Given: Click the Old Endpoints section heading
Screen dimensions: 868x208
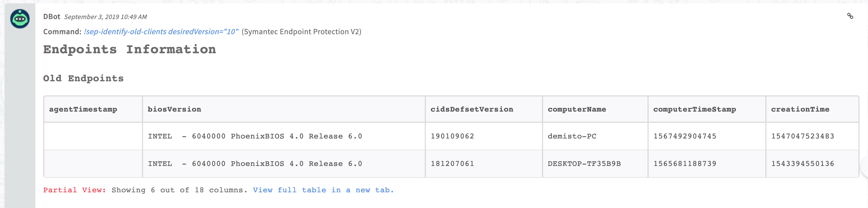Looking at the screenshot, I should pos(83,78).
